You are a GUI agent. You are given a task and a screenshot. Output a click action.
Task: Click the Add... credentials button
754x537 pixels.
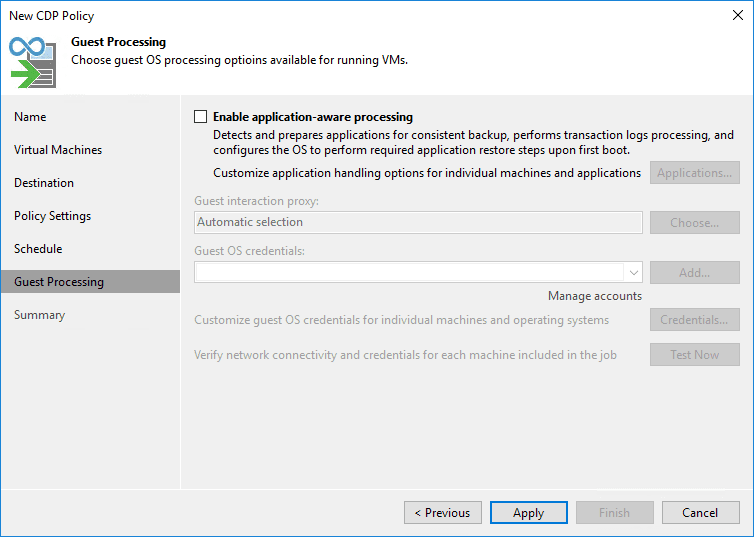coord(694,272)
